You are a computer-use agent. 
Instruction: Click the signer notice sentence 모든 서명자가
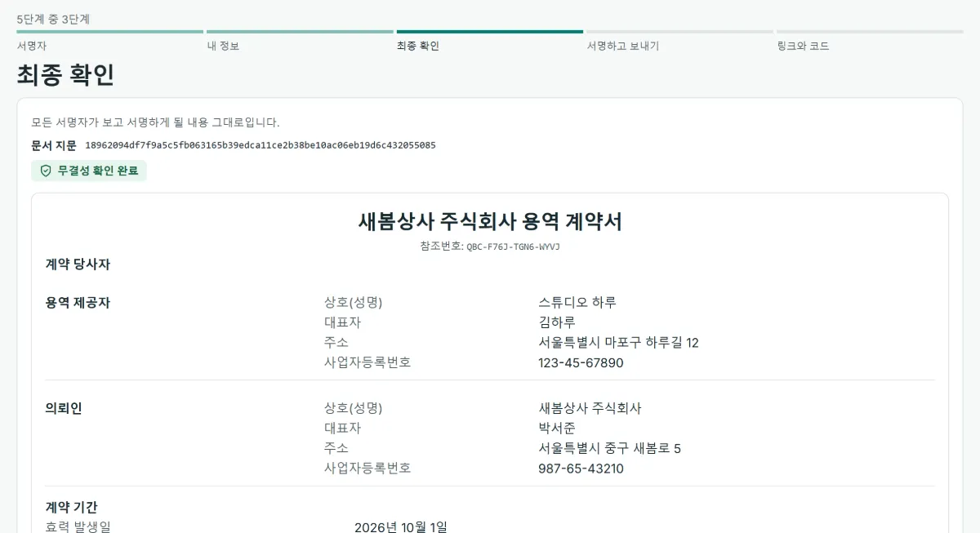pyautogui.click(x=155, y=122)
